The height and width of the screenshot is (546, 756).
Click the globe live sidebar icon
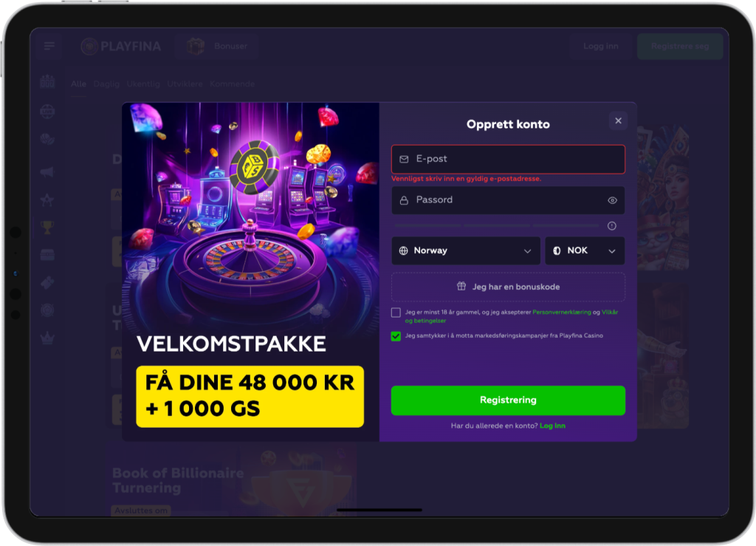pos(47,112)
